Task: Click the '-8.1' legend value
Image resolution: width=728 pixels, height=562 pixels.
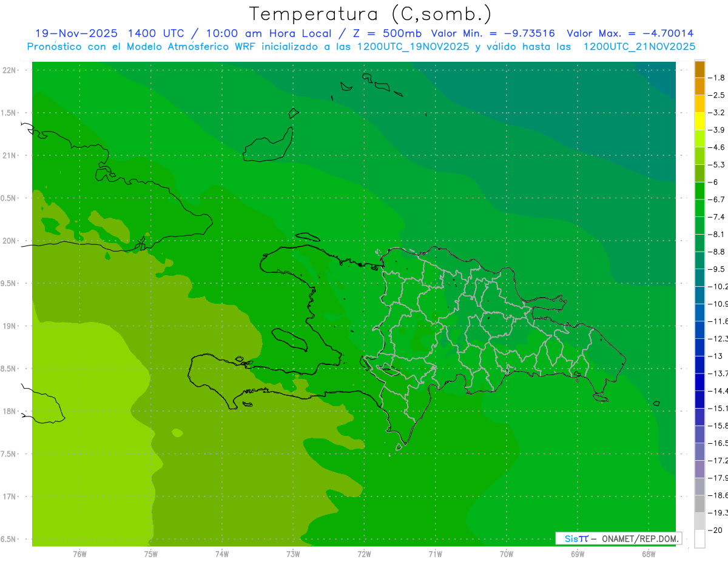Action: [716, 234]
